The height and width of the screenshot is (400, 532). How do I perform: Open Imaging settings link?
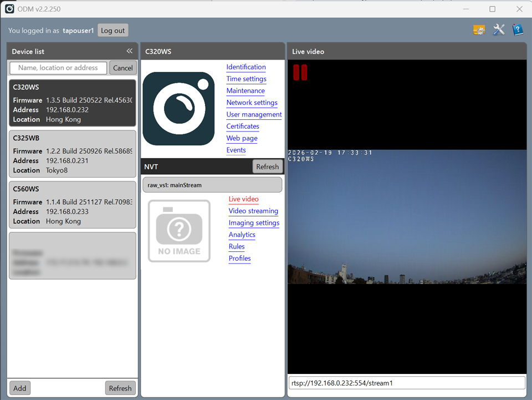click(x=254, y=223)
